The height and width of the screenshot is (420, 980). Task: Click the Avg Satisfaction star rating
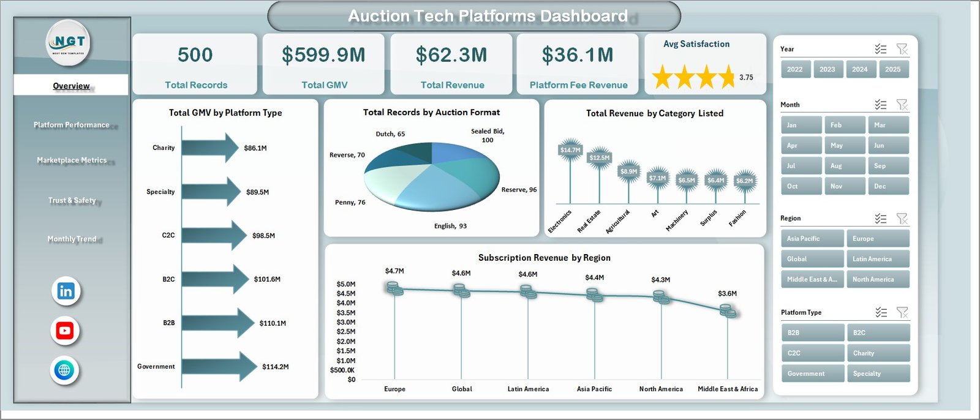693,78
